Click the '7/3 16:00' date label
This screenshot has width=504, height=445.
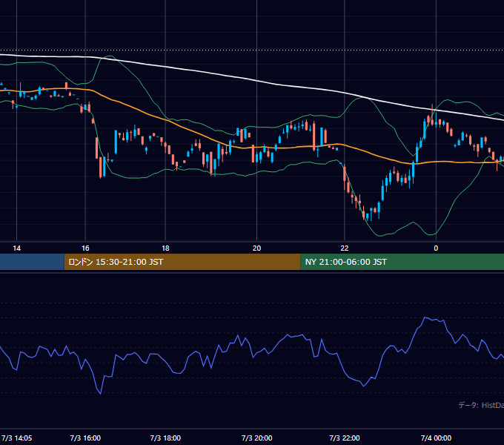tap(85, 438)
